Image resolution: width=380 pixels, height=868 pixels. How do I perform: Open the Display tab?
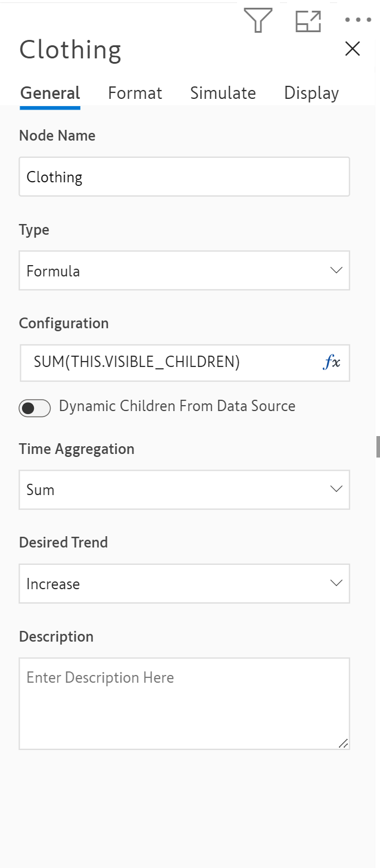pyautogui.click(x=311, y=93)
